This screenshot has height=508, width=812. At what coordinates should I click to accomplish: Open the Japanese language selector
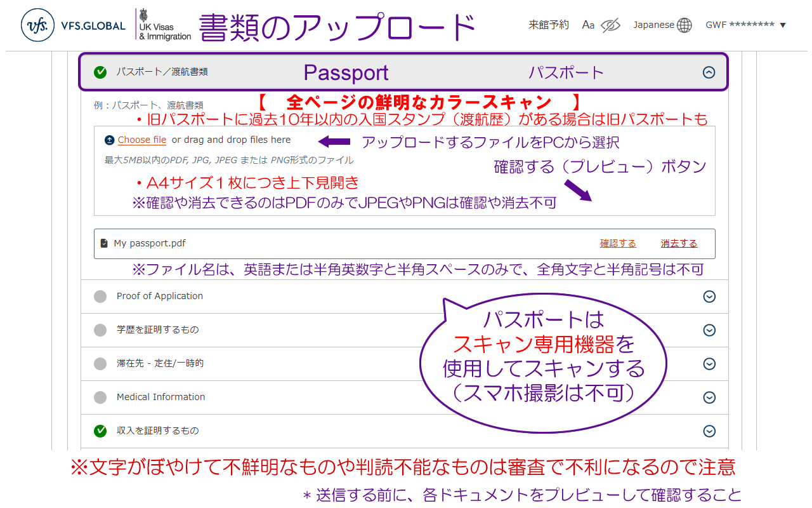(x=654, y=25)
